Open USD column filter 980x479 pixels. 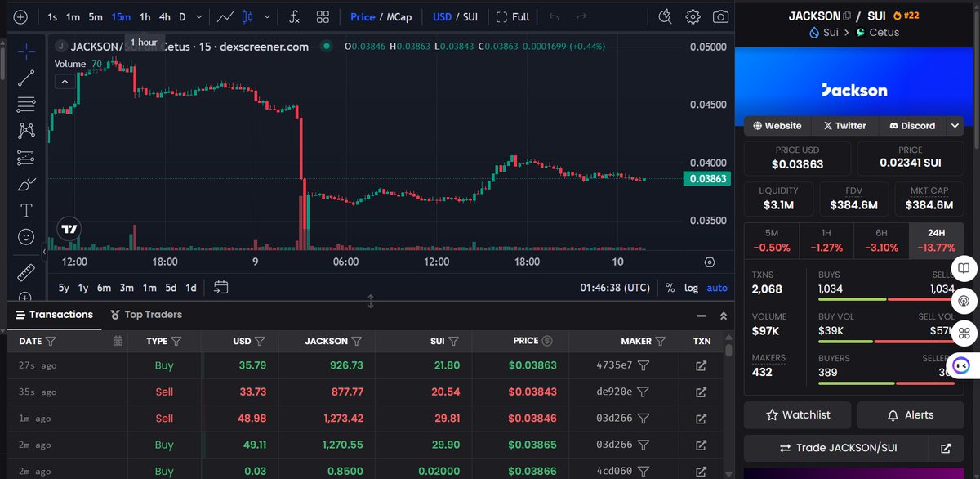coord(260,341)
